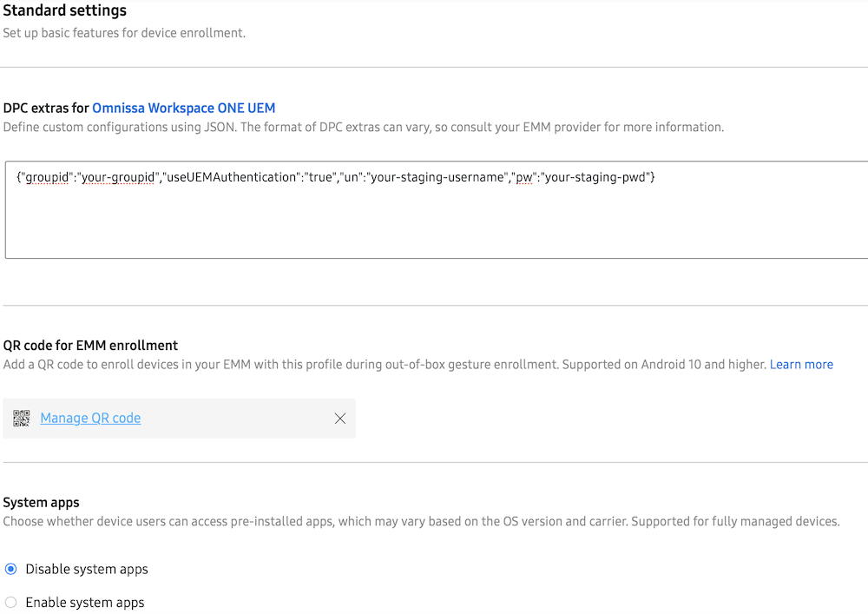868x614 pixels.
Task: Remove the QR code with X icon
Action: coord(340,419)
